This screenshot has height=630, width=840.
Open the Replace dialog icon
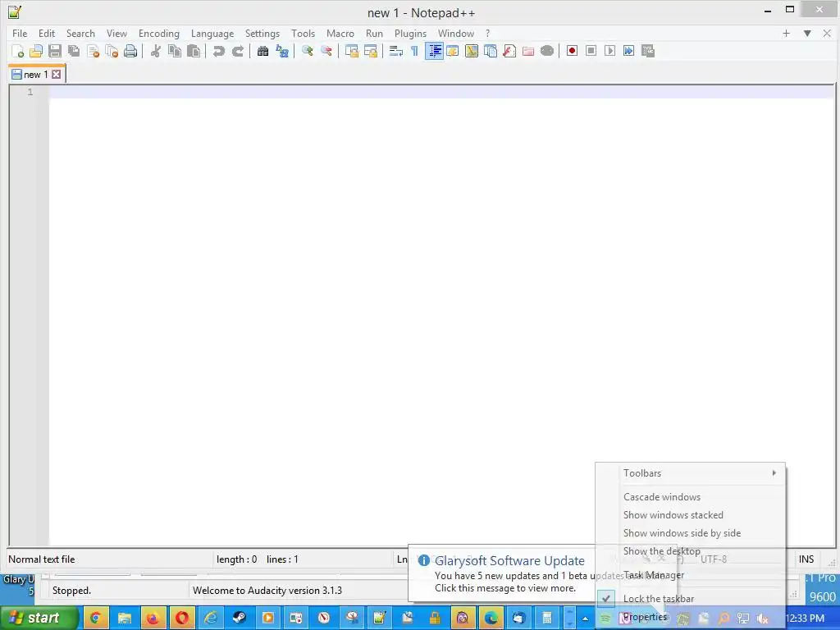[282, 51]
